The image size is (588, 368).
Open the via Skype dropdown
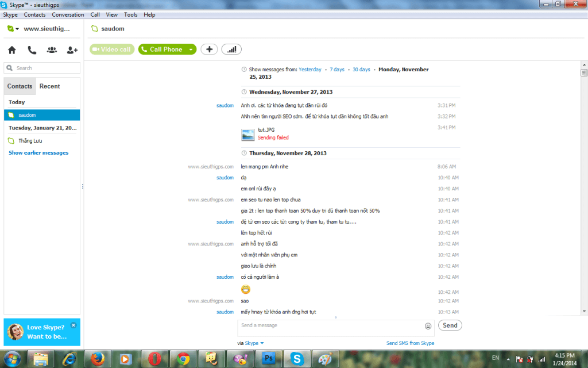pos(254,343)
